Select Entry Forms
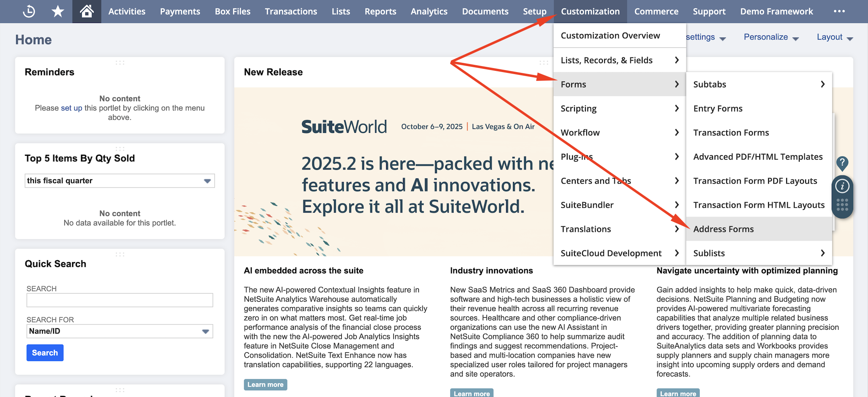Screen dimensions: 868x397 point(759,108)
